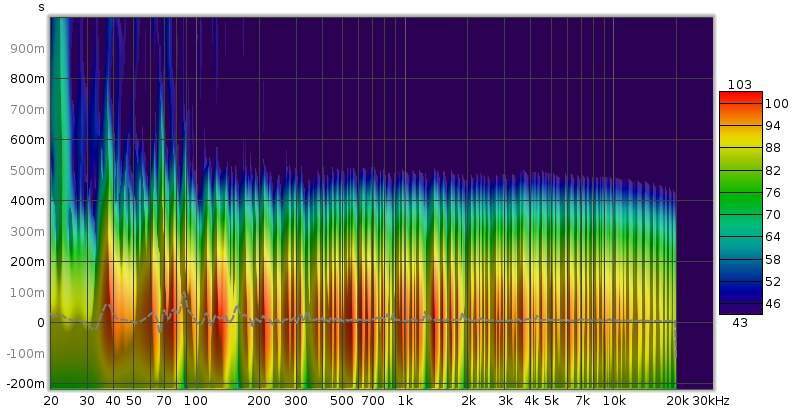Select the "30" frequency axis label

pos(87,401)
